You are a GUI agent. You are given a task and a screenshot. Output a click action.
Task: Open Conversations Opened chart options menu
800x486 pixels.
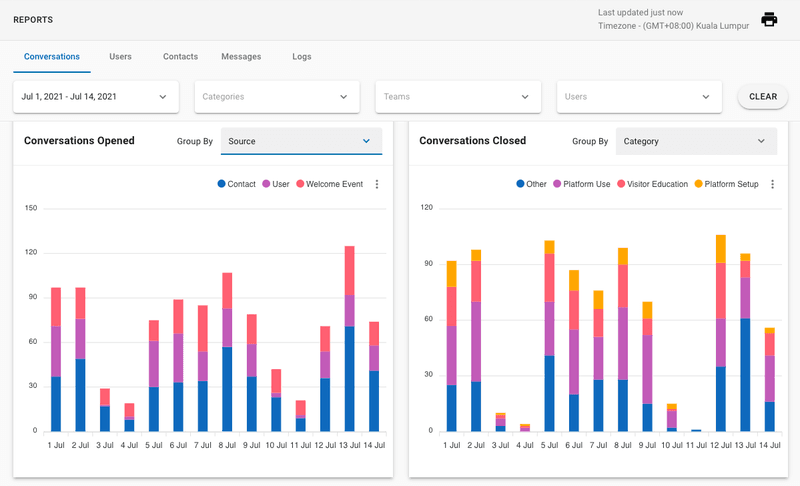pyautogui.click(x=377, y=184)
